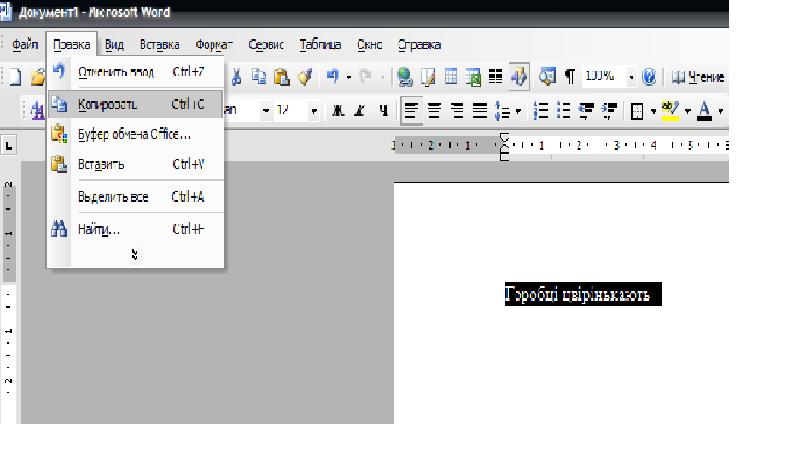This screenshot has height=450, width=800.
Task: Open the highlight color dropdown arrow
Action: [687, 111]
